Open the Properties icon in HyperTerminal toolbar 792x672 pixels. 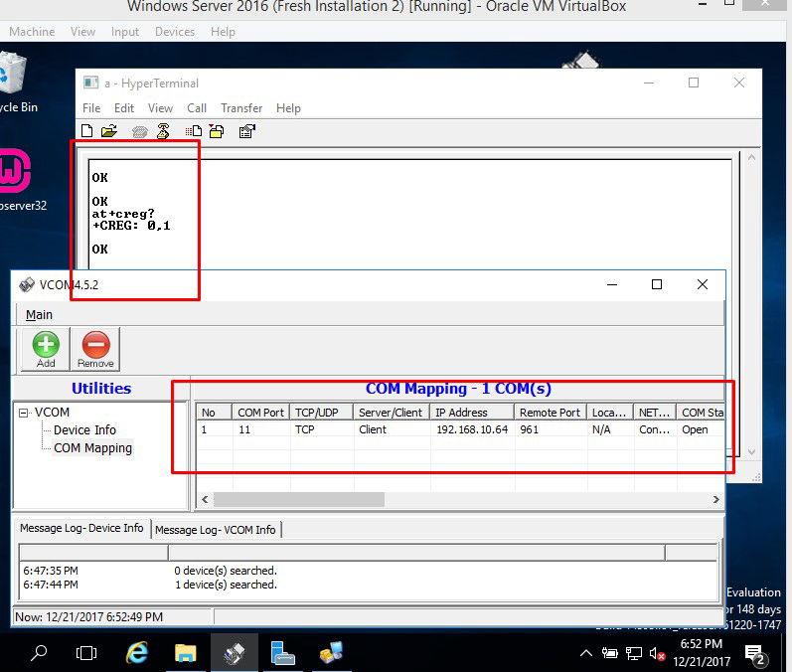click(247, 131)
